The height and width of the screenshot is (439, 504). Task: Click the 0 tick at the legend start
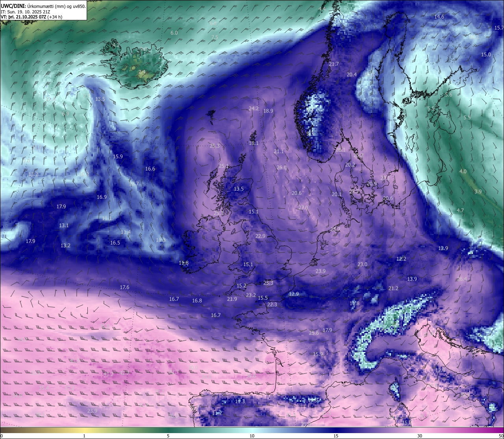[x=2, y=436]
